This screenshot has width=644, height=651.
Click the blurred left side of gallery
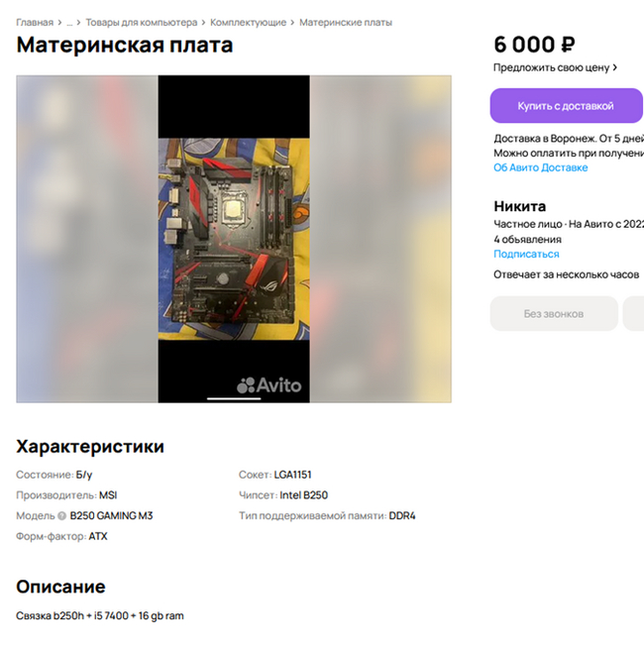pos(87,239)
